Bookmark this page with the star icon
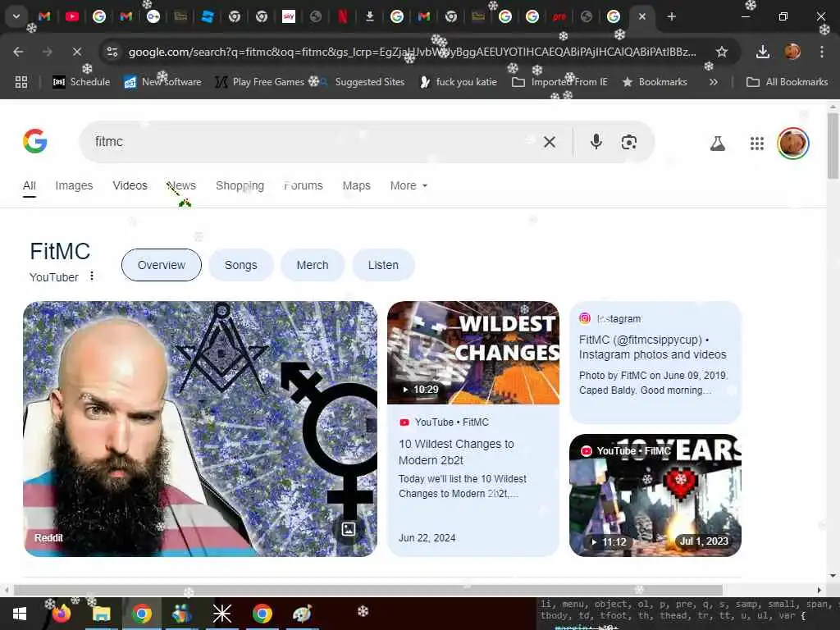Viewport: 840px width, 630px height. click(722, 52)
